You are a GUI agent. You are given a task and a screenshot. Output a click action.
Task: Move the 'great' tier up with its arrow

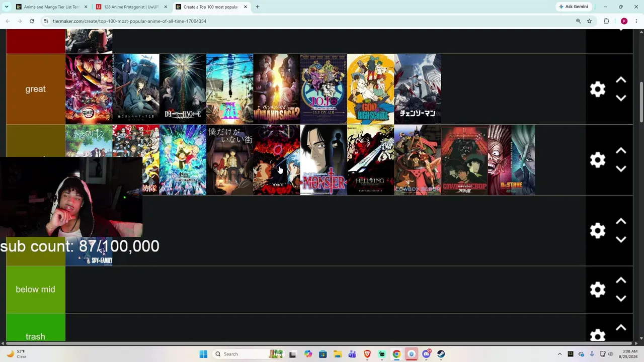coord(621,80)
